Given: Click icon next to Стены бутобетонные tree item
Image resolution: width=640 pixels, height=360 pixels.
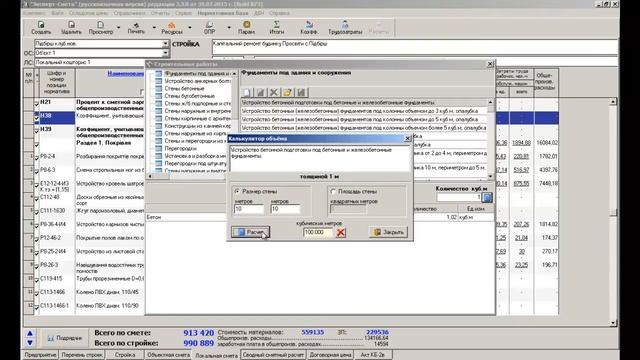Looking at the screenshot, I should pyautogui.click(x=158, y=96).
